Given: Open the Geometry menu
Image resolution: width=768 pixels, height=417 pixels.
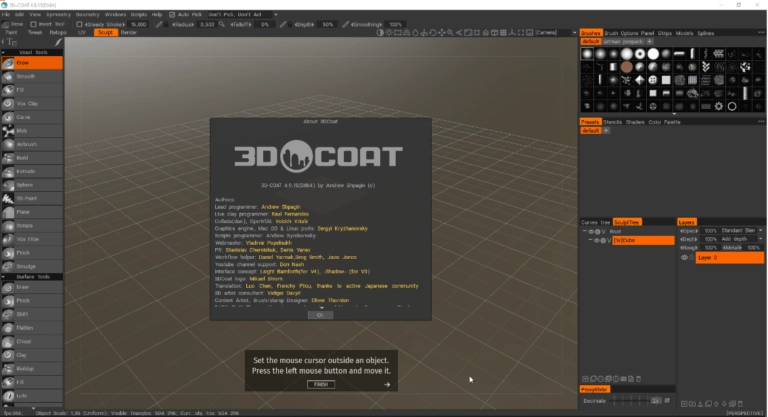Looking at the screenshot, I should click(x=87, y=15).
